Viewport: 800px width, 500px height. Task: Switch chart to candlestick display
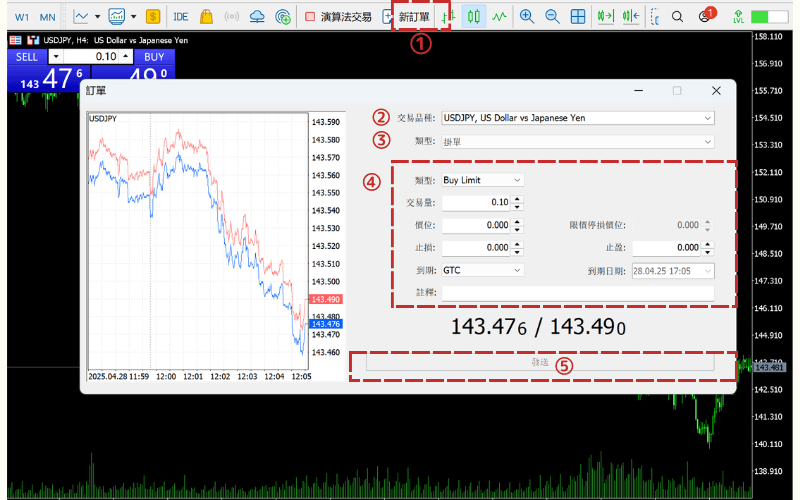pyautogui.click(x=473, y=16)
